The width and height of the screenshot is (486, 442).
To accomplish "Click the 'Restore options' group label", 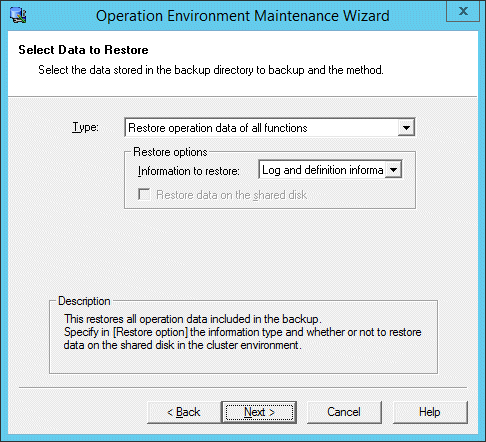I will 170,152.
